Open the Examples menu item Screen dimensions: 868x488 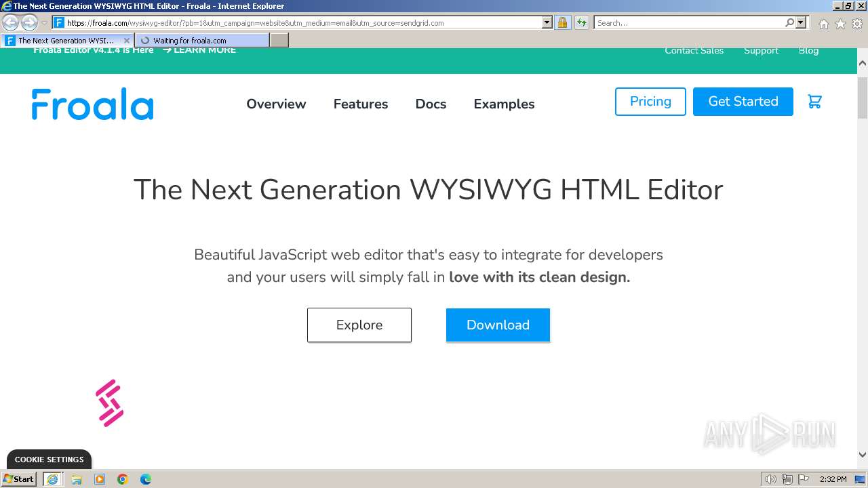504,104
